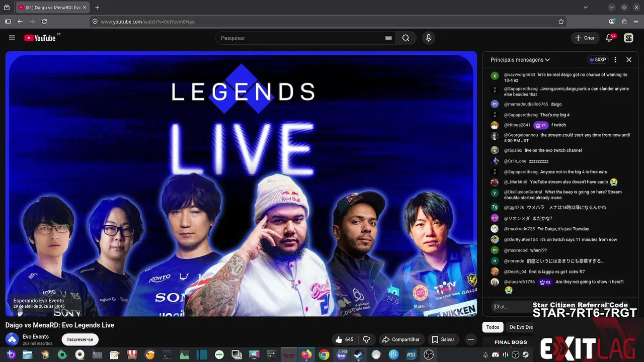Open the on-screen keyboard in the search box
This screenshot has height=362, width=644.
point(388,38)
